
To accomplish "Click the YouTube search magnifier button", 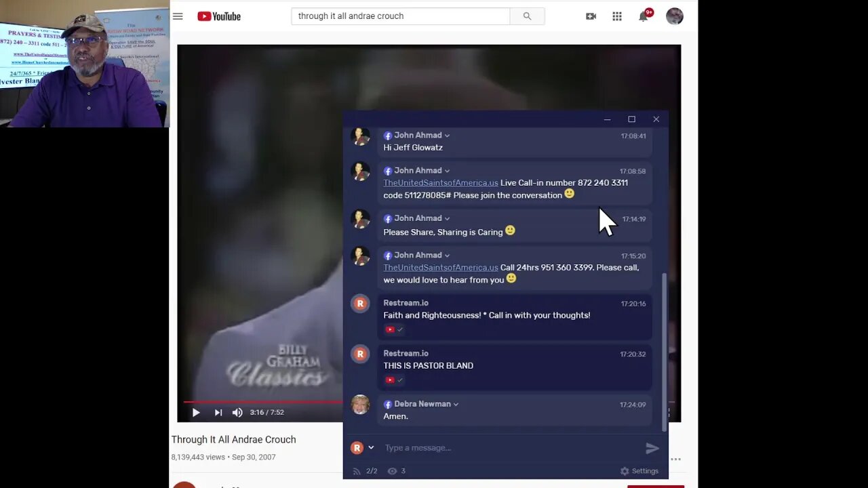I will pos(527,16).
